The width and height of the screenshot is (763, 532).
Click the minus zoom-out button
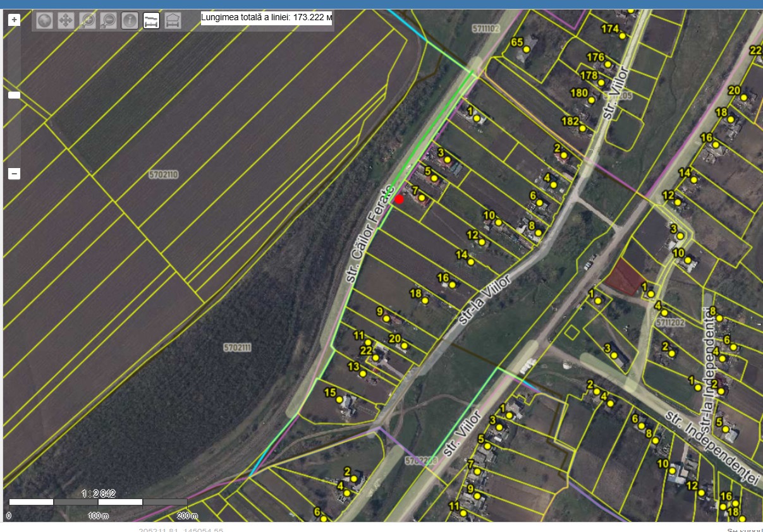click(x=14, y=174)
